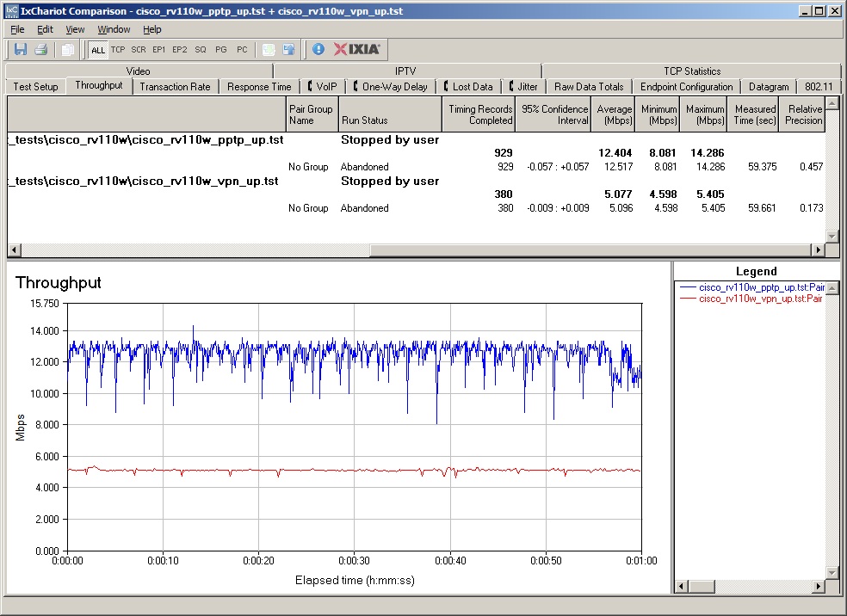Click the Relative Precision column header
847x616 pixels.
(802, 114)
